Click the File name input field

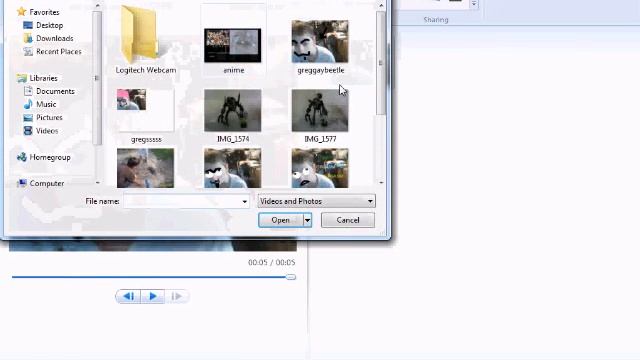click(182, 201)
